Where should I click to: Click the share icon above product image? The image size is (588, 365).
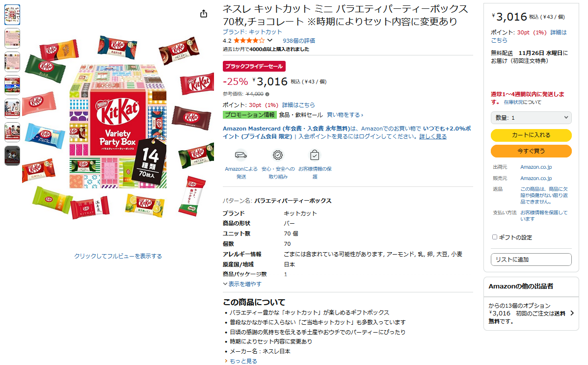coord(204,14)
